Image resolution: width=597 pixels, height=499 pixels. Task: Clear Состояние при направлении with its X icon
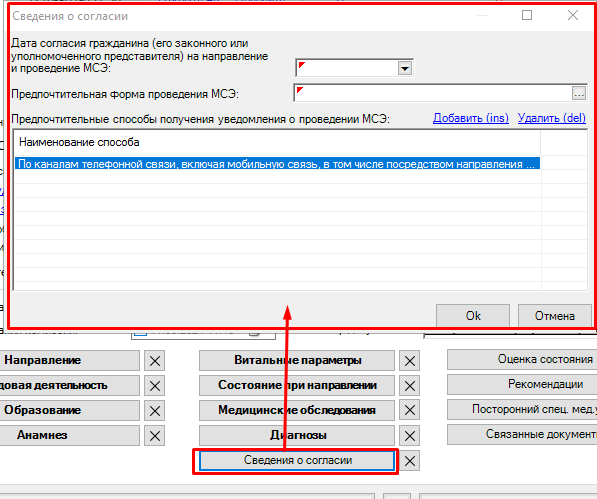tap(410, 386)
